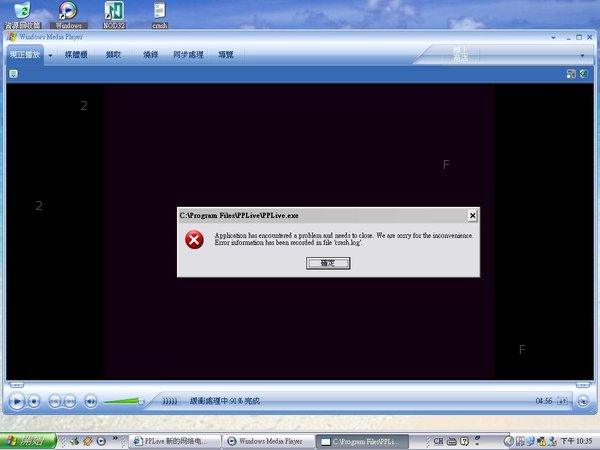Open the online store tab
This screenshot has height=450, width=600.
click(460, 55)
